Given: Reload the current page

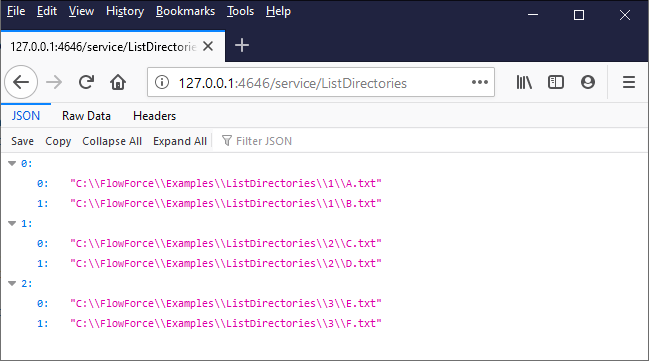Looking at the screenshot, I should [87, 82].
